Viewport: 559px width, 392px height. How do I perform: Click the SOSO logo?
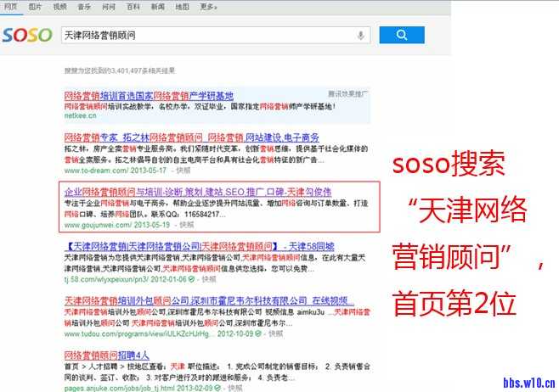pos(26,36)
